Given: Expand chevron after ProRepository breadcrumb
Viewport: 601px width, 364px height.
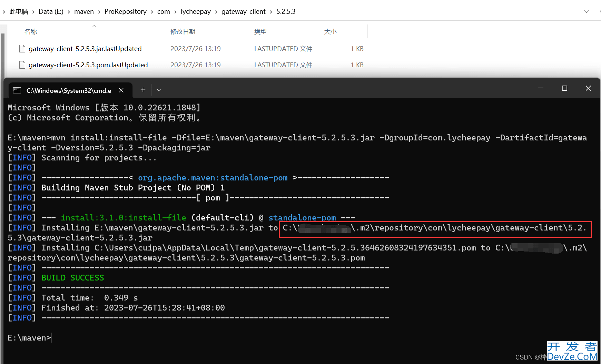Looking at the screenshot, I should 152,12.
